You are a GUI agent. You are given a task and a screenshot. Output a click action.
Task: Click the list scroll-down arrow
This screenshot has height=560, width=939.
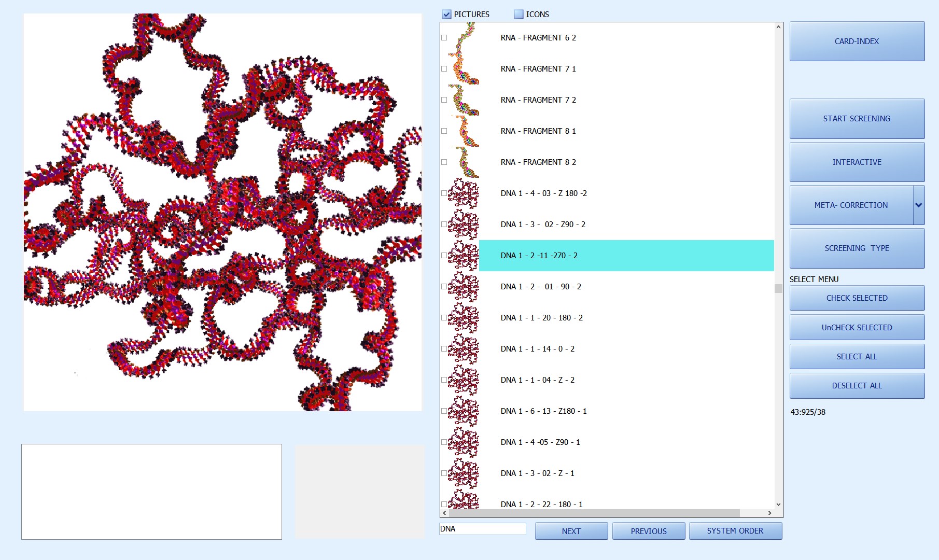[x=778, y=504]
